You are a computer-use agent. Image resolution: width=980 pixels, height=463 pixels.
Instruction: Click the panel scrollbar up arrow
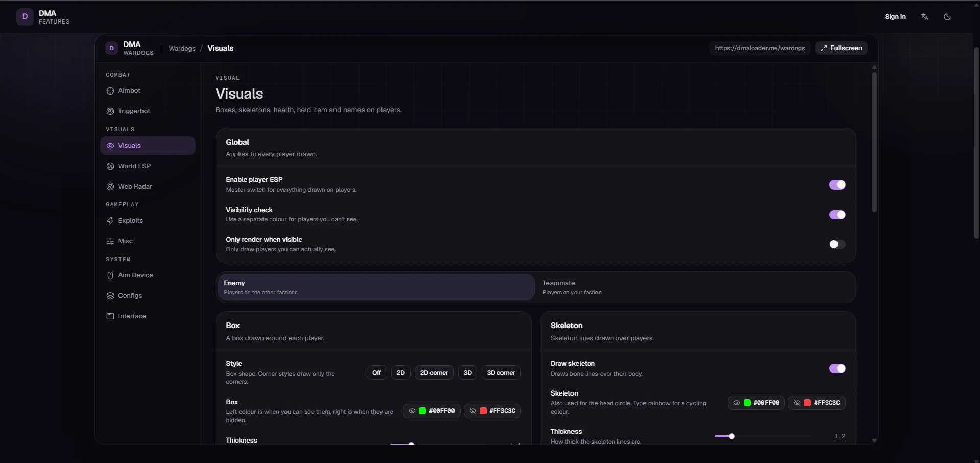pos(874,67)
